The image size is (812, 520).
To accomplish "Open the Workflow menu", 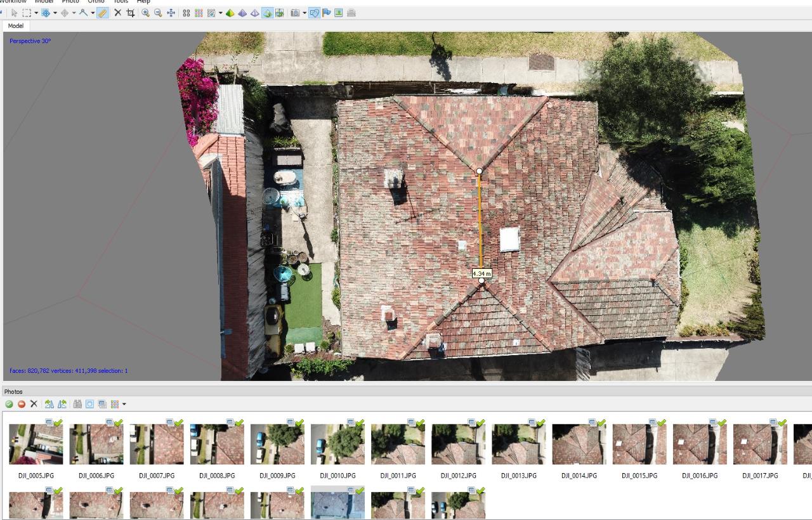I will pos(13,2).
